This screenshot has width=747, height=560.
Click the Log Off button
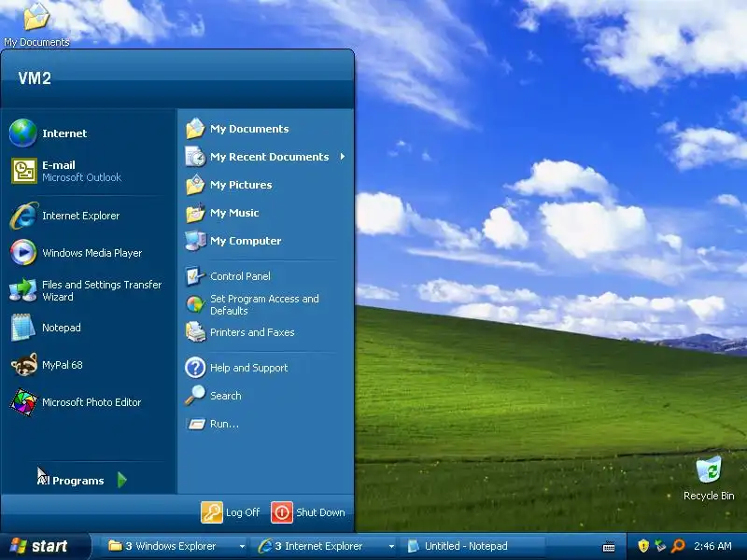231,512
